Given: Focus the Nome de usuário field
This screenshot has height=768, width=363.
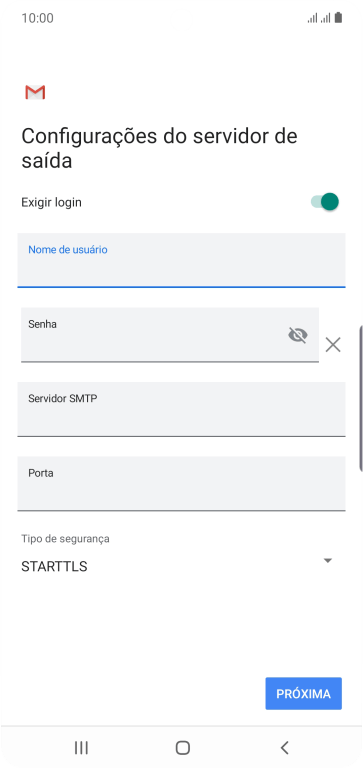Looking at the screenshot, I should [181, 260].
